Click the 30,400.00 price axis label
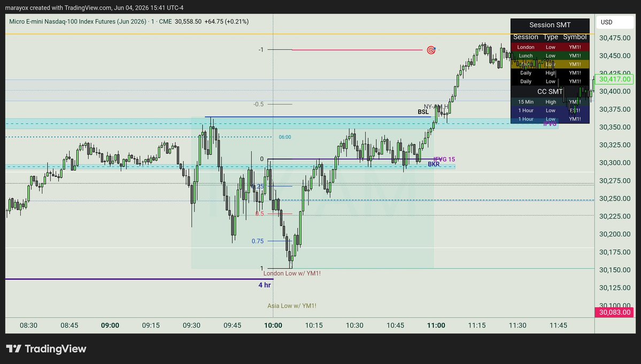This screenshot has height=364, width=641. click(x=614, y=91)
